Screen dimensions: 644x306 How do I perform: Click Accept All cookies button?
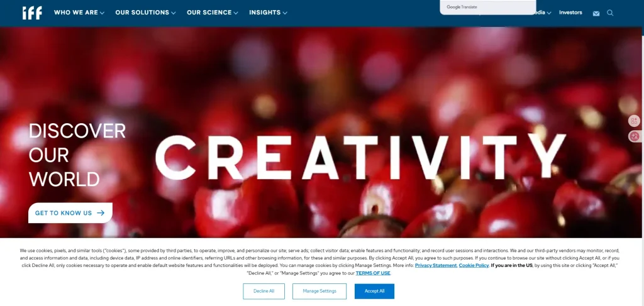(x=374, y=291)
